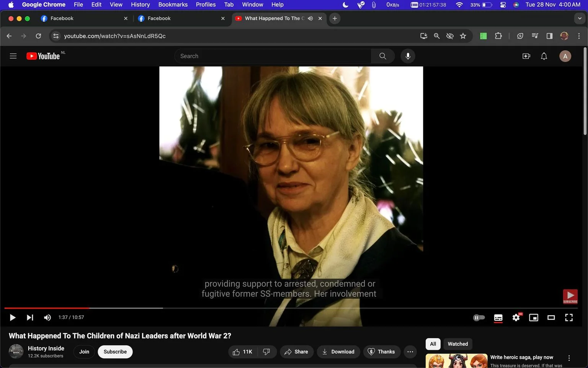This screenshot has width=588, height=368.
Task: Open History Inside channel name
Action: pos(46,348)
